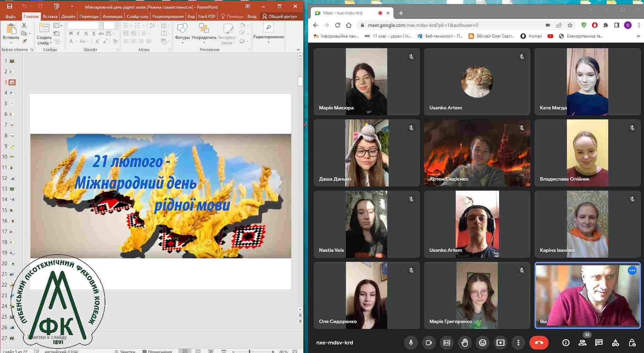Open the 11 клас - уроки bookmark
The height and width of the screenshot is (353, 644).
tap(388, 36)
